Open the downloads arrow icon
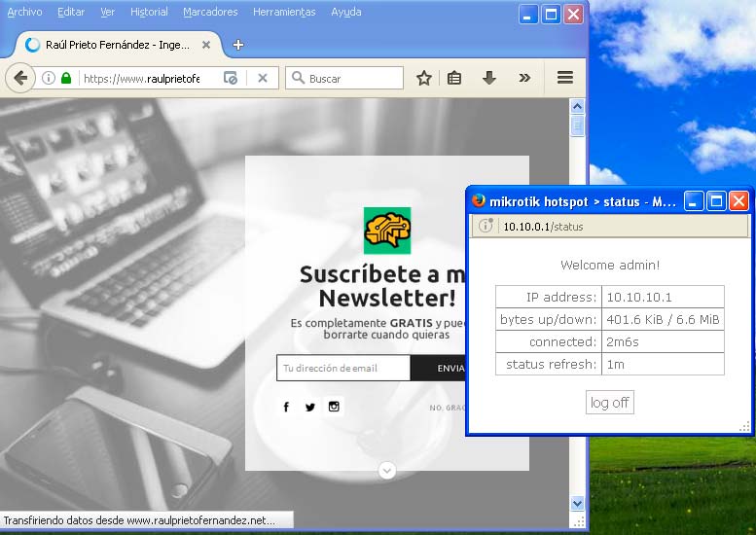The width and height of the screenshot is (756, 535). click(489, 78)
